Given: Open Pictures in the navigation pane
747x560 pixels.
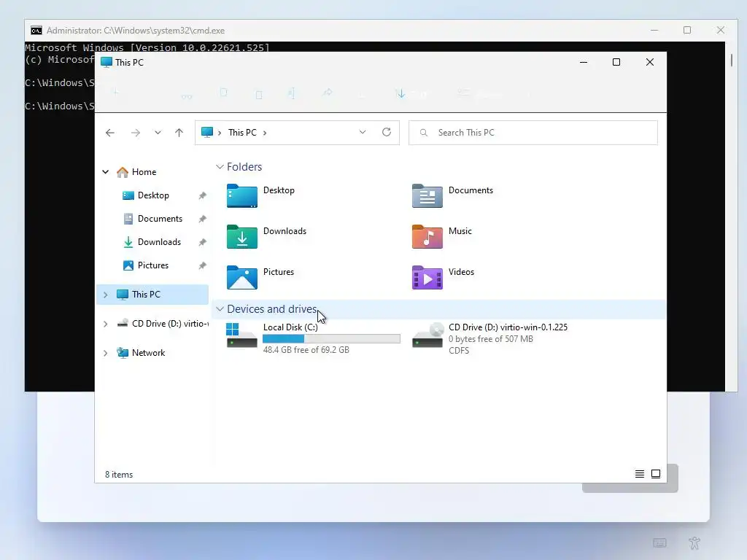Looking at the screenshot, I should [x=153, y=265].
